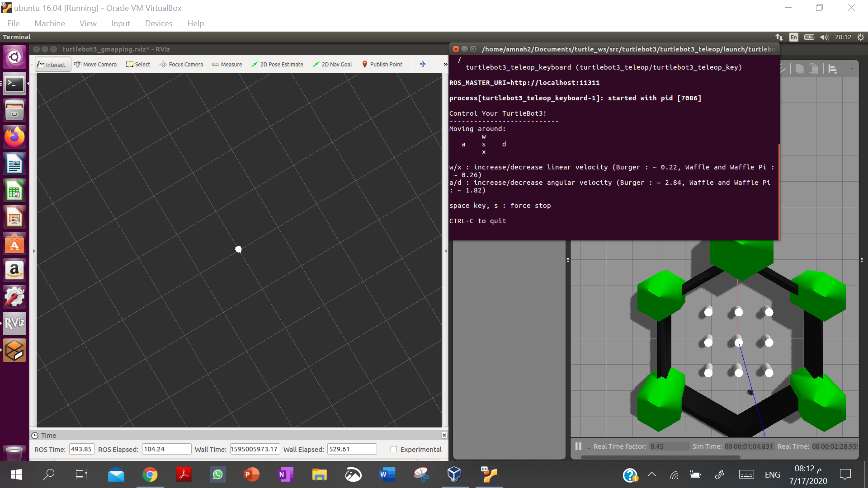Image resolution: width=868 pixels, height=488 pixels.
Task: Open Ubuntu volume indicator
Action: (825, 37)
